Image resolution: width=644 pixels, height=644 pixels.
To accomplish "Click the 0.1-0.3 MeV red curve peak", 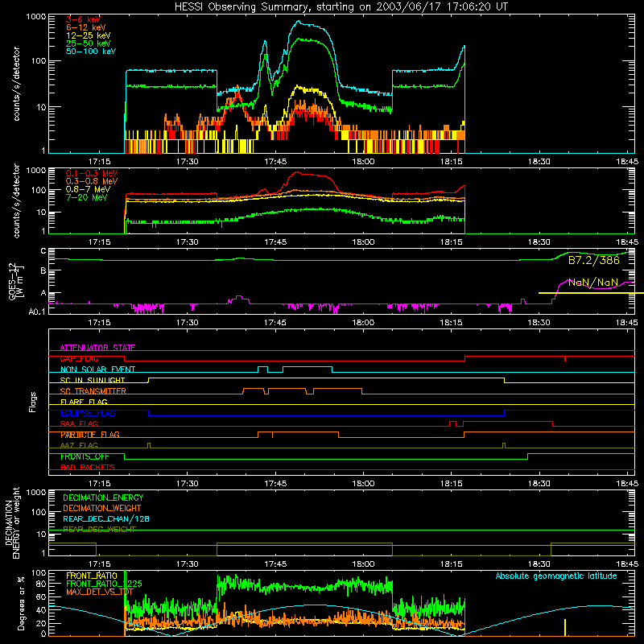I will click(298, 173).
